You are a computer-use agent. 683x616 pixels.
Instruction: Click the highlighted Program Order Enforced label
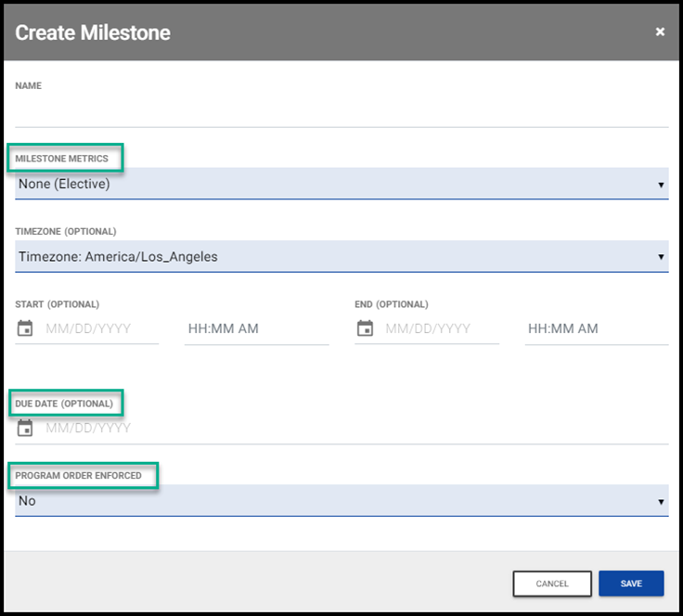[79, 476]
